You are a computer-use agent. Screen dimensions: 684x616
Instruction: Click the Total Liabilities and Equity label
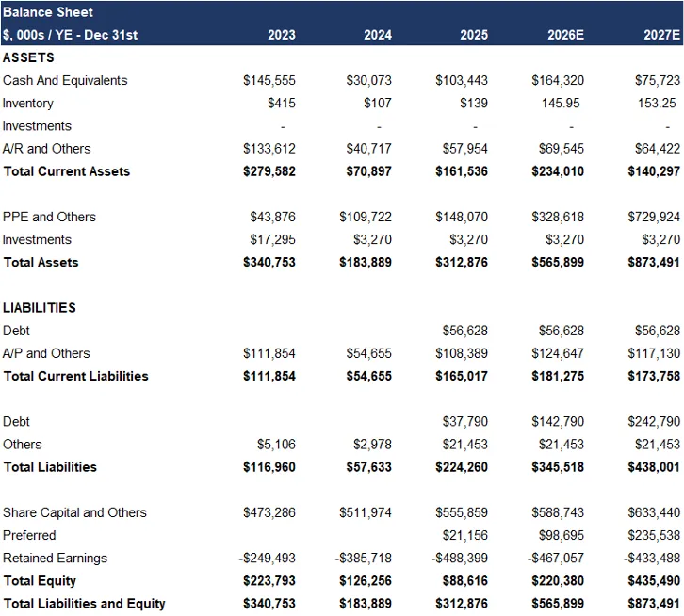(x=84, y=603)
